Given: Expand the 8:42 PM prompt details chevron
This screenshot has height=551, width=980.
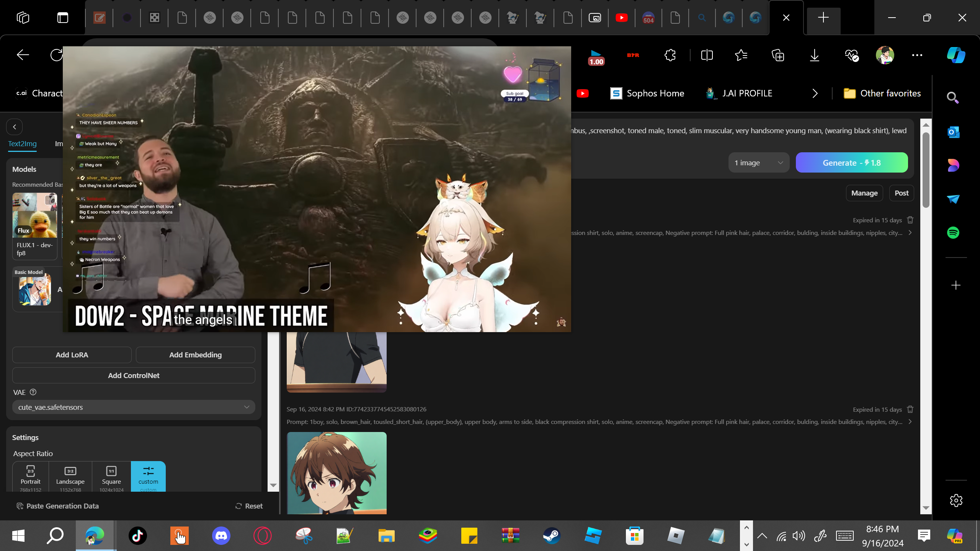Looking at the screenshot, I should pos(910,422).
